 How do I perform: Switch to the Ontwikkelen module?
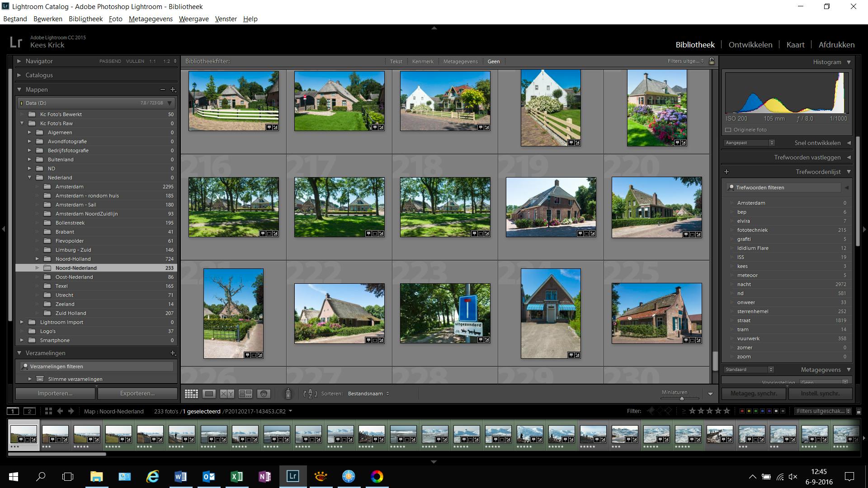(750, 45)
